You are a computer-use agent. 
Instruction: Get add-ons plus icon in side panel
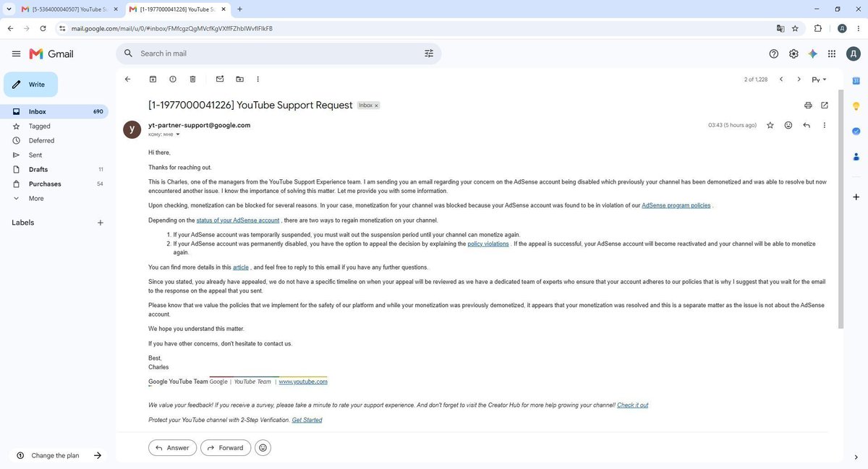(856, 197)
